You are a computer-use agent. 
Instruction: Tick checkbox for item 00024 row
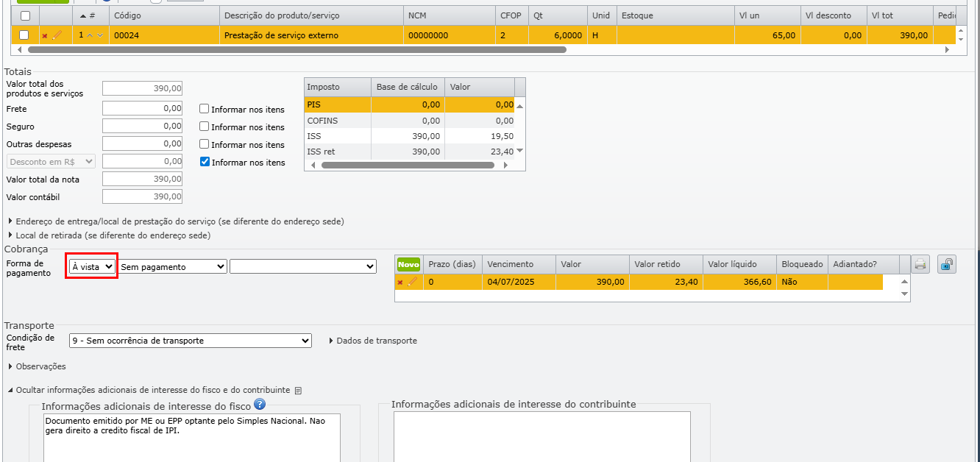(x=25, y=35)
